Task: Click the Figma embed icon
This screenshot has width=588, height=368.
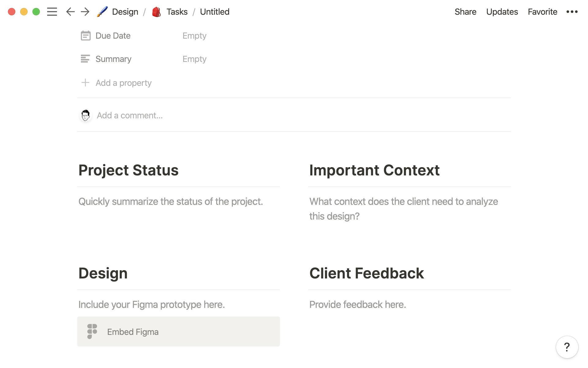Action: pyautogui.click(x=92, y=332)
